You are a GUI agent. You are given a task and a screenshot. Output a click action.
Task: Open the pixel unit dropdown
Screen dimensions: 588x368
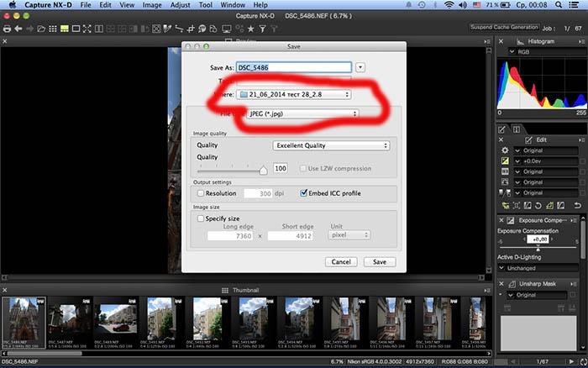point(349,234)
